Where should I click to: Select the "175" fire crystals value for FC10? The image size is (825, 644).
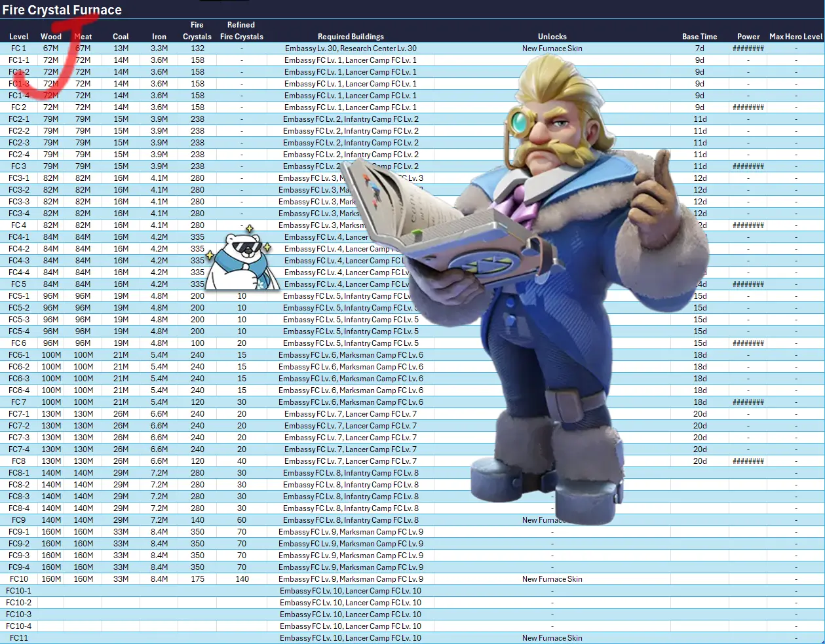point(197,579)
